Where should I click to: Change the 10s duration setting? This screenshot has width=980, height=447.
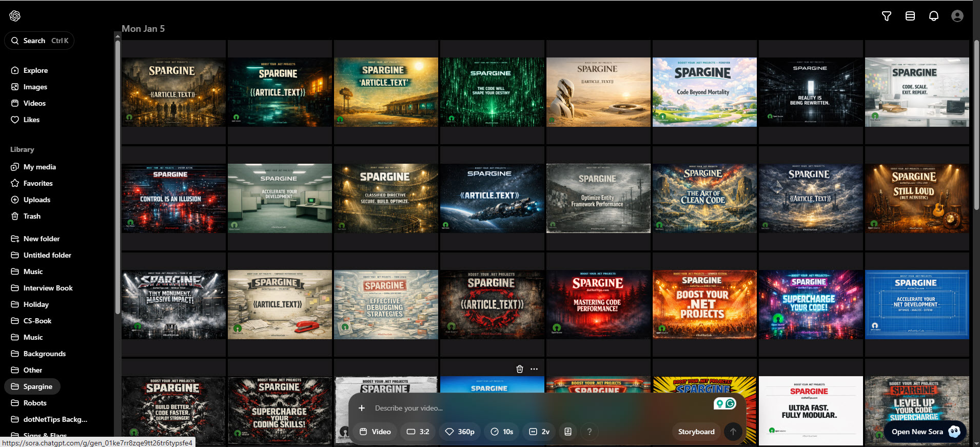502,432
